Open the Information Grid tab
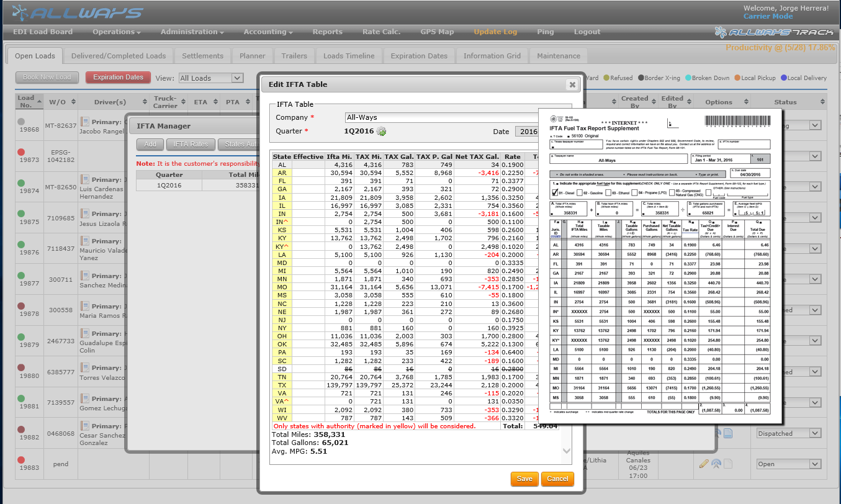 click(492, 56)
